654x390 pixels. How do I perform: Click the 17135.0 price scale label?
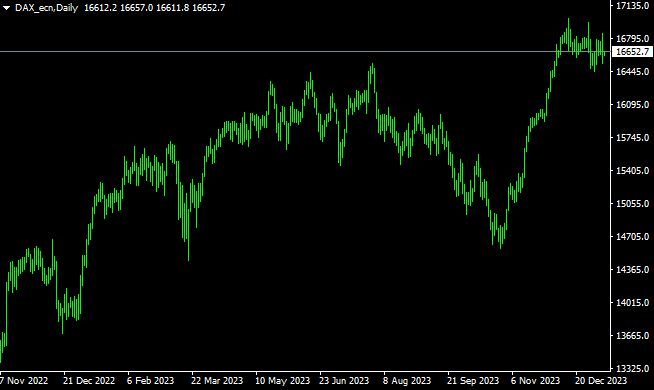coord(632,5)
